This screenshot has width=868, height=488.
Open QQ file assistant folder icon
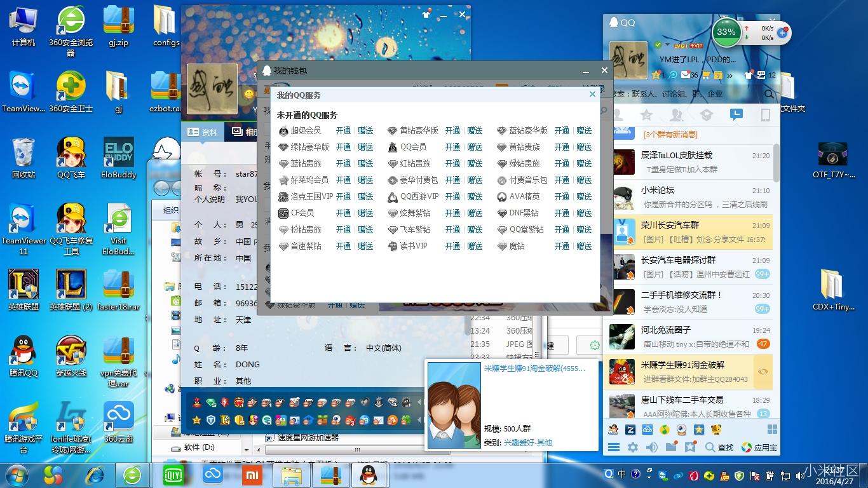pyautogui.click(x=671, y=447)
